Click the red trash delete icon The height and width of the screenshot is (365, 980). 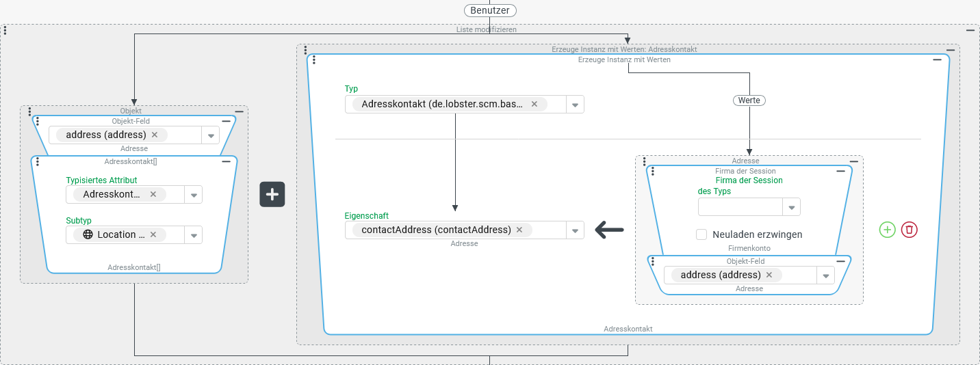(909, 230)
